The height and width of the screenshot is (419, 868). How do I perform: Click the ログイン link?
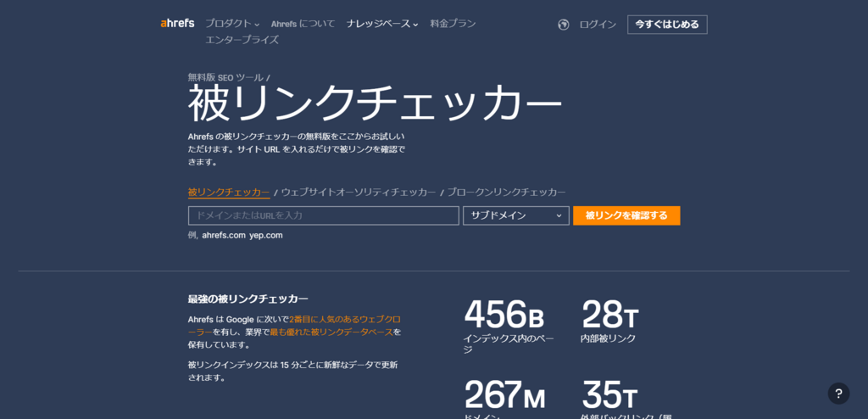[x=598, y=25]
